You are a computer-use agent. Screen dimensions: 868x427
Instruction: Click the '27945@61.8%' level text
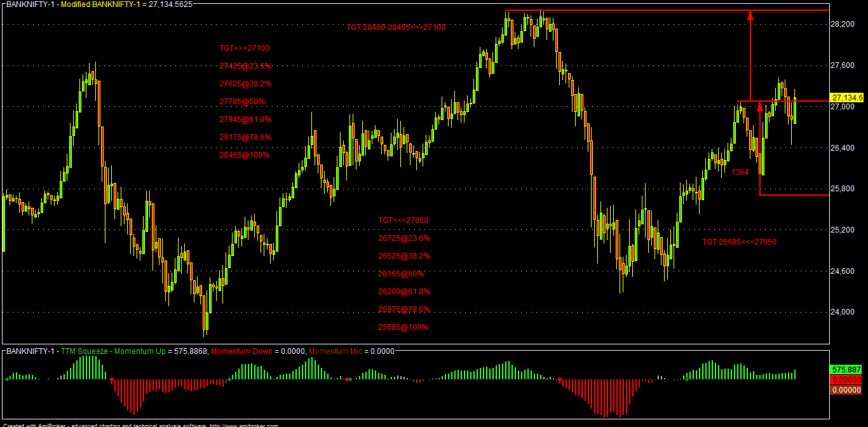pyautogui.click(x=245, y=119)
